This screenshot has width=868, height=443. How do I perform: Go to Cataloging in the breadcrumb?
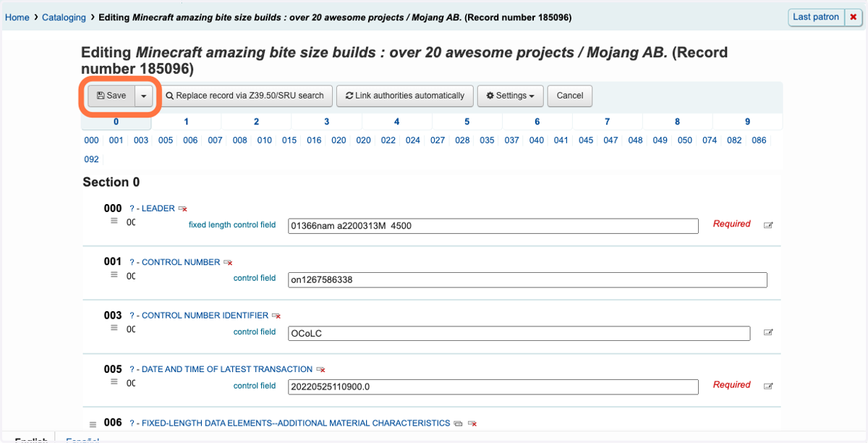coord(64,17)
